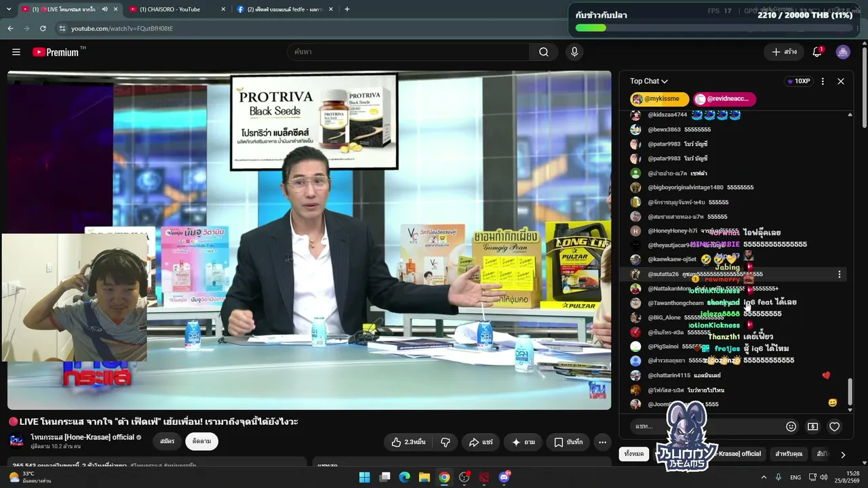The width and height of the screenshot is (868, 488).
Task: Select the ทั้งหมด filter chip
Action: tap(634, 454)
